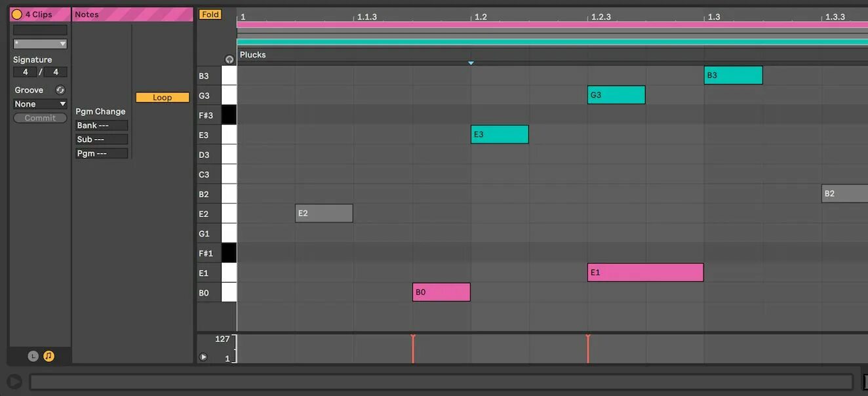Toggle the Loop button
This screenshot has height=396, width=868.
pos(163,97)
